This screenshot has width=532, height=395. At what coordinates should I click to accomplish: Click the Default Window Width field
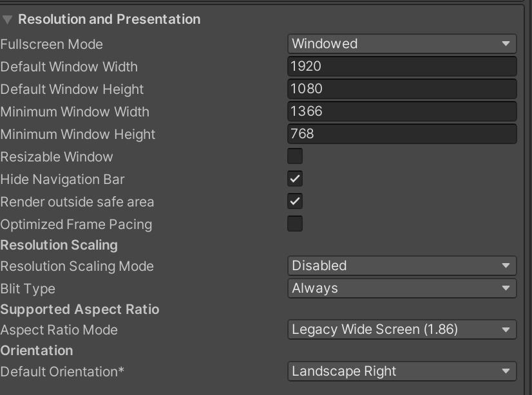tap(401, 66)
